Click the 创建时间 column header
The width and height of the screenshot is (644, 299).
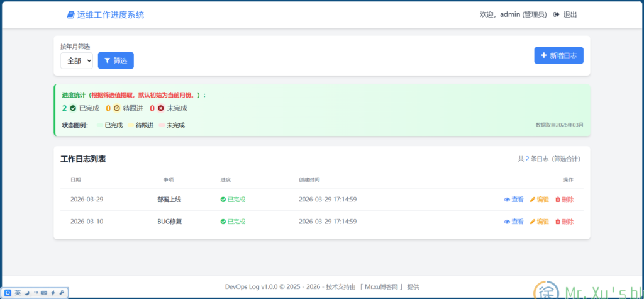(x=309, y=180)
